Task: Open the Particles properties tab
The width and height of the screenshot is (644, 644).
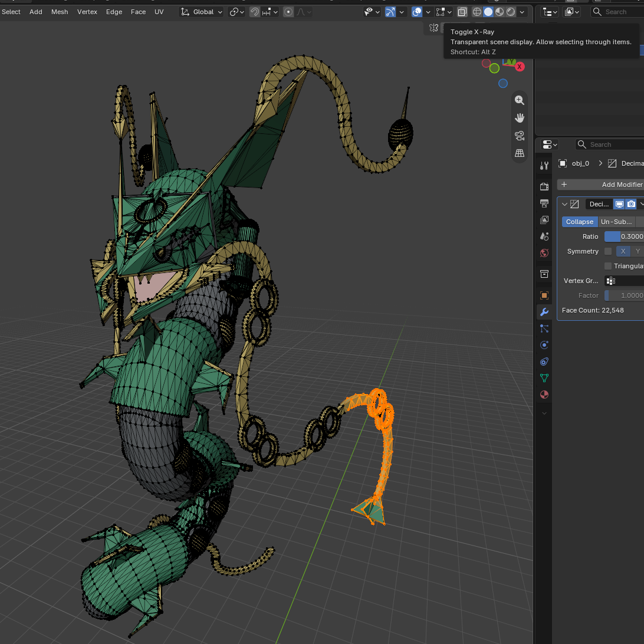Action: pos(544,328)
